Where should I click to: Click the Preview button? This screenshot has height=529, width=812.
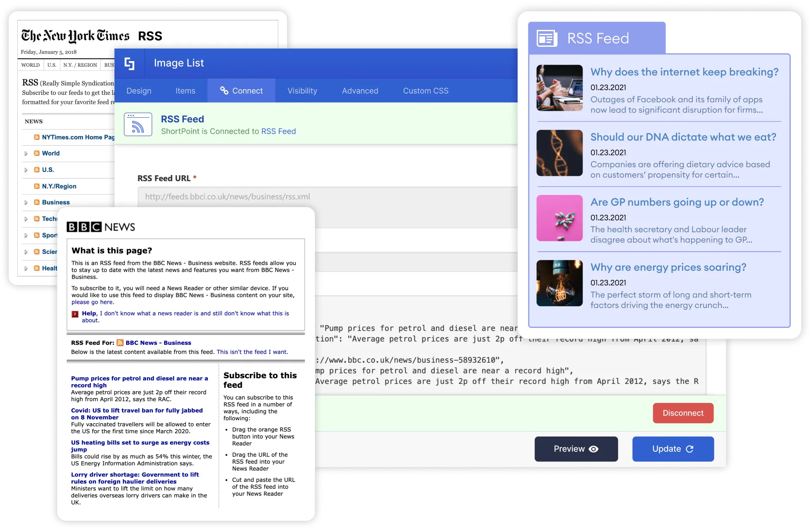coord(576,449)
